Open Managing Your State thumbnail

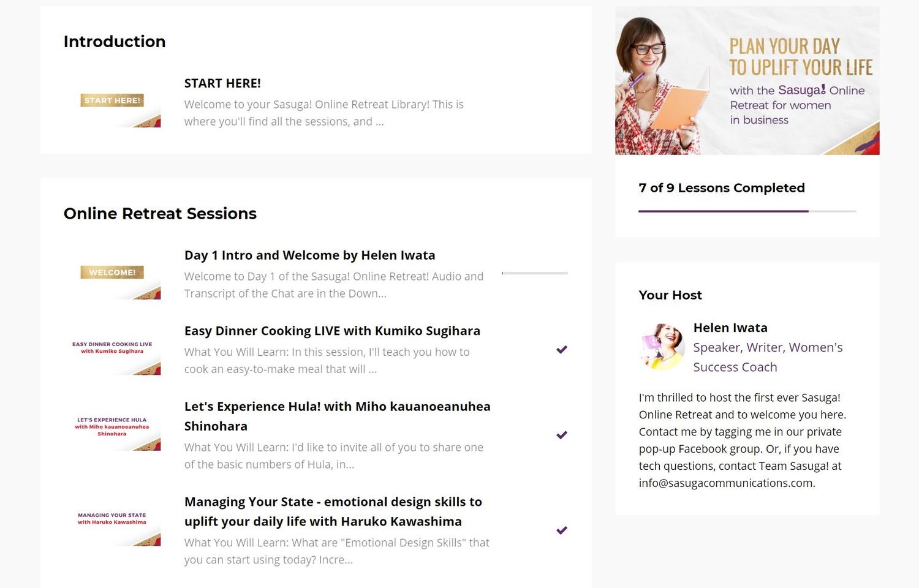(112, 519)
